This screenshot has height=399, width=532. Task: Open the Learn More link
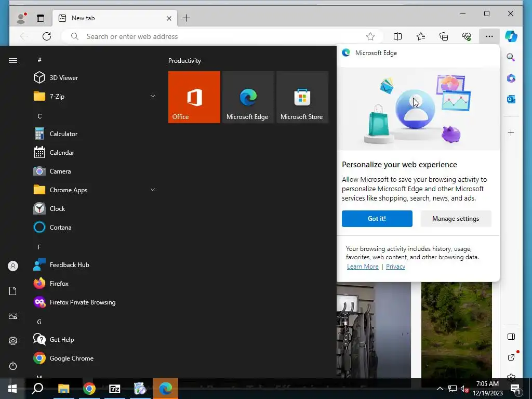click(x=363, y=267)
